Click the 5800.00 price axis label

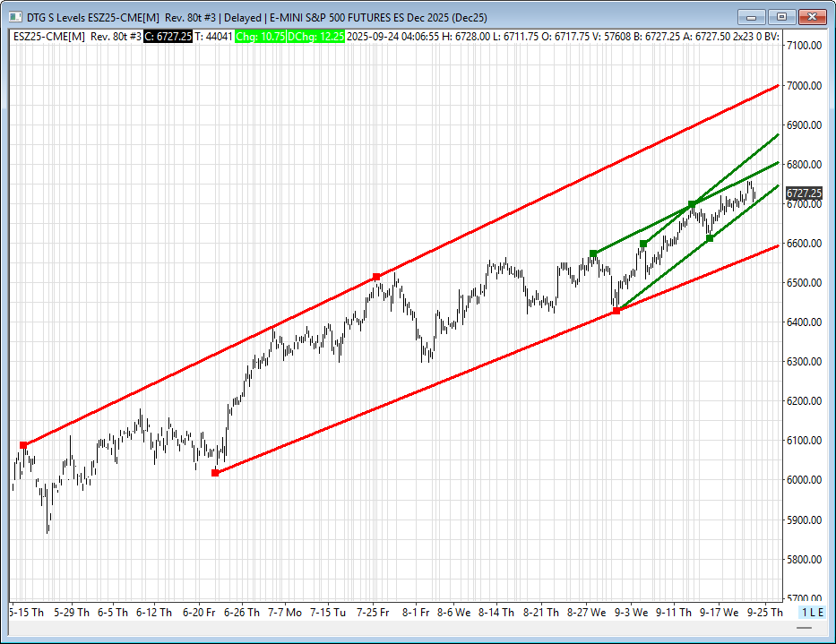click(x=804, y=559)
